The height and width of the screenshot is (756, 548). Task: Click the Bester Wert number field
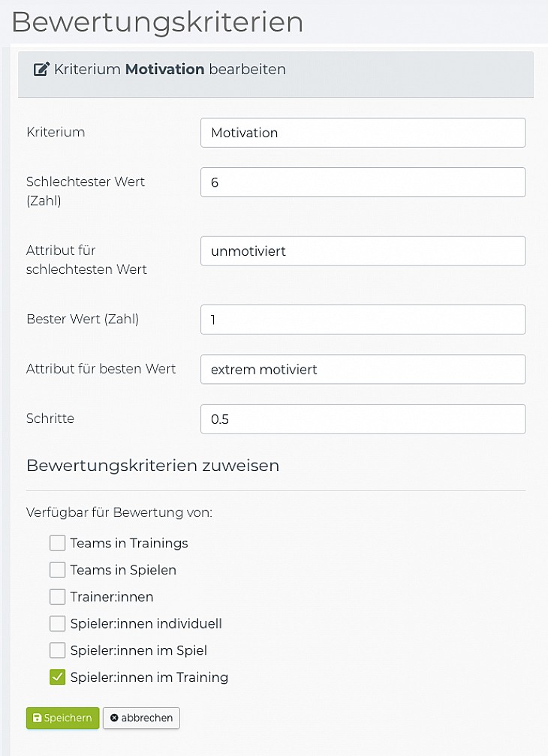click(x=363, y=319)
